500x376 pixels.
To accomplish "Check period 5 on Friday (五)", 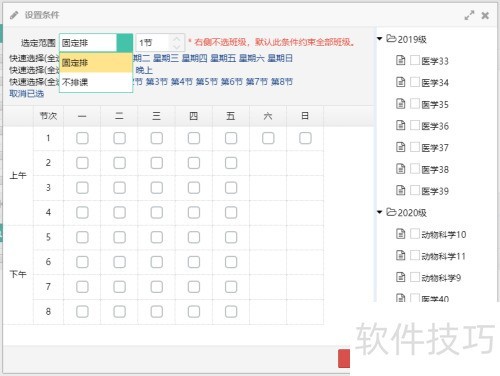I will click(x=231, y=237).
